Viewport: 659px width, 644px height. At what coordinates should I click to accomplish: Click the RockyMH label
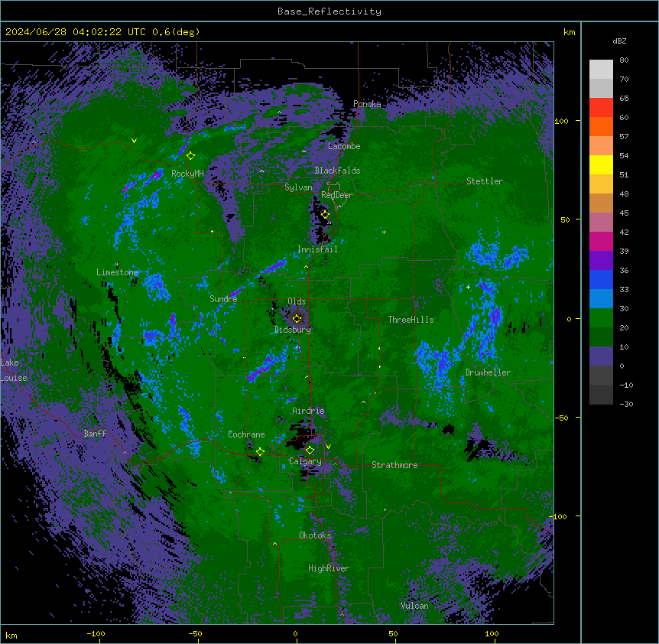187,174
